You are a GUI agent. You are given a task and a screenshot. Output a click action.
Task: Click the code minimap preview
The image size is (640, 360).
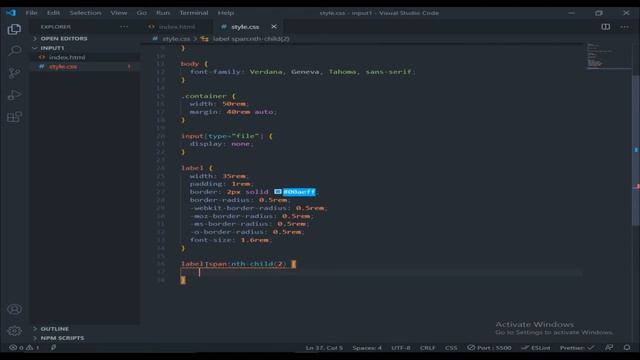608,56
